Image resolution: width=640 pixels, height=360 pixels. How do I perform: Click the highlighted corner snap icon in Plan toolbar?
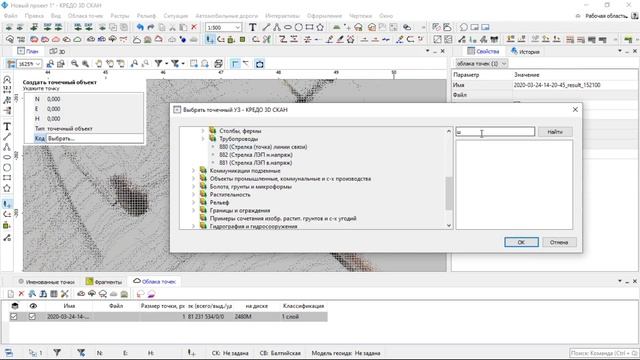pos(235,64)
